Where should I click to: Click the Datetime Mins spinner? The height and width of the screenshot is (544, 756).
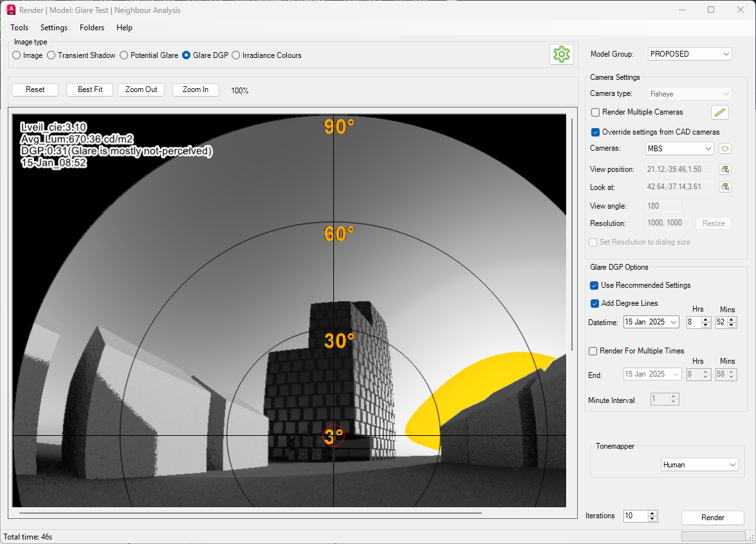coord(726,322)
